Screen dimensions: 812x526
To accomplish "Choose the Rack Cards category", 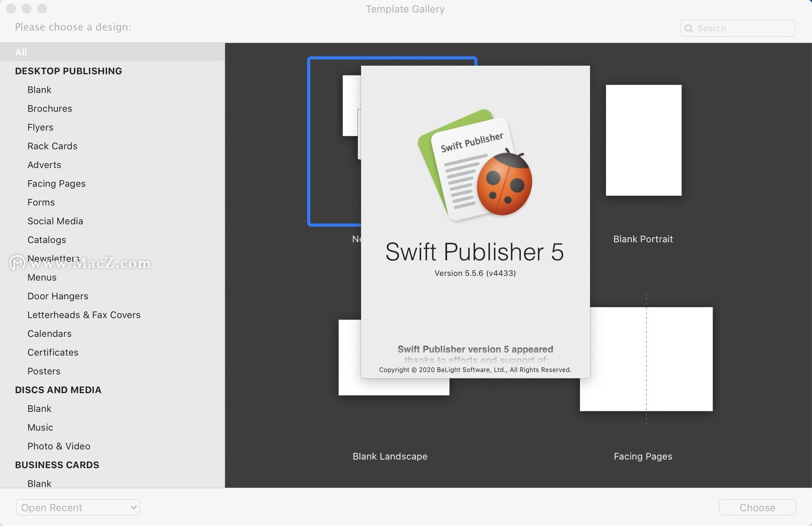I will tap(52, 146).
